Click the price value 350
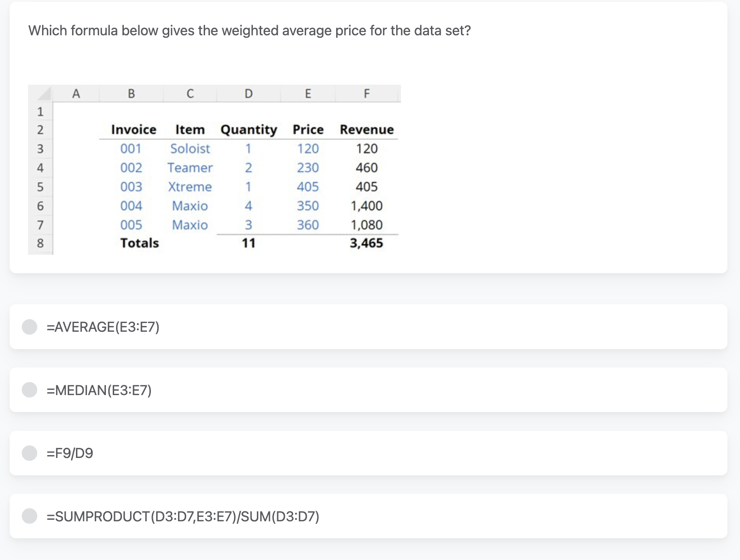 coord(308,206)
